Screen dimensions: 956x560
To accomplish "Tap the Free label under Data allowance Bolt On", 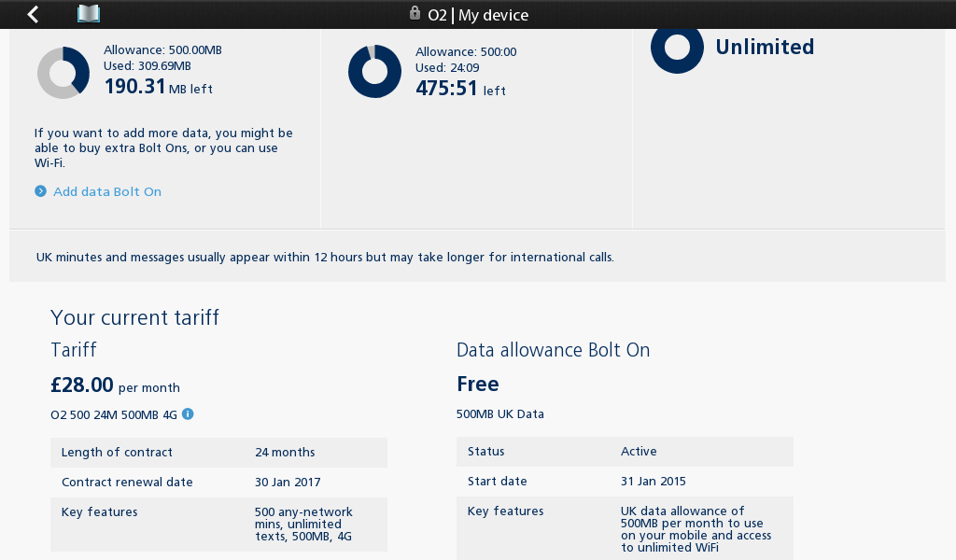I will click(477, 384).
